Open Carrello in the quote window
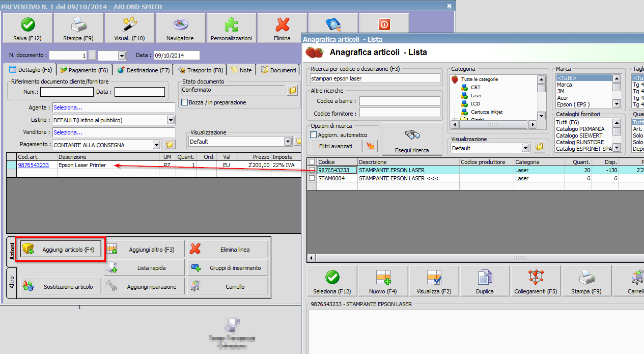Viewport: 644px width, 354px height. point(228,286)
